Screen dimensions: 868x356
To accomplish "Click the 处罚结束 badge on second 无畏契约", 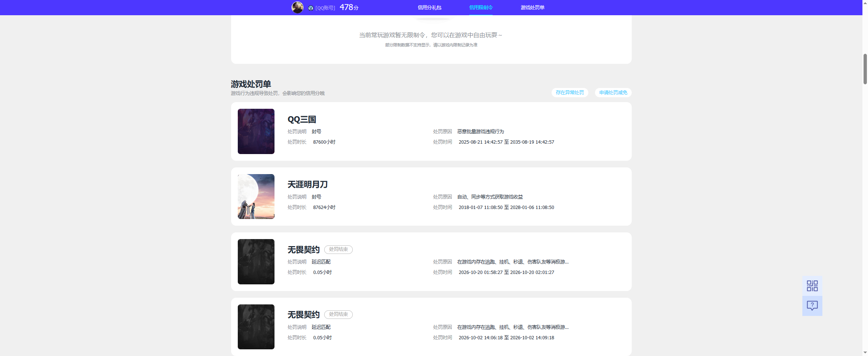I will [338, 314].
